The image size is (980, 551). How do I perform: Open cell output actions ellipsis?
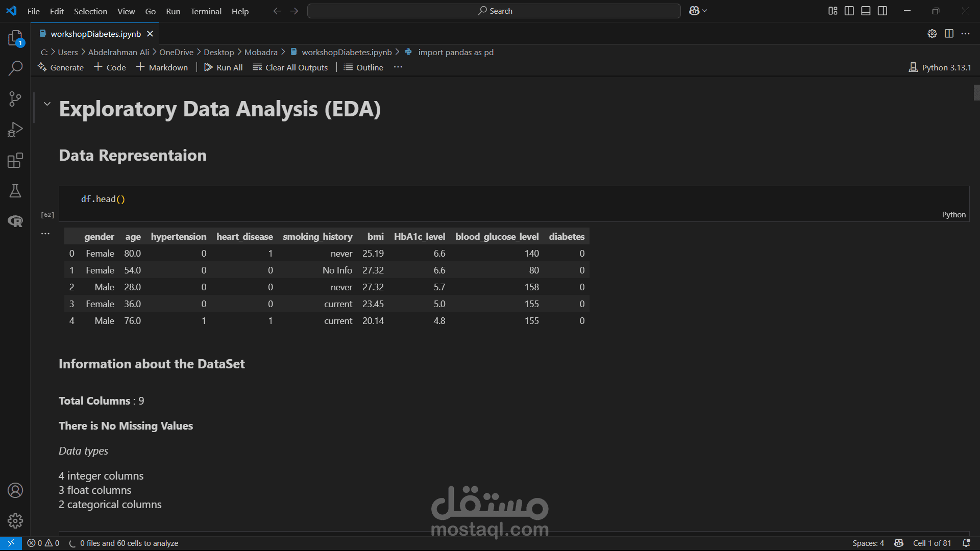(45, 234)
